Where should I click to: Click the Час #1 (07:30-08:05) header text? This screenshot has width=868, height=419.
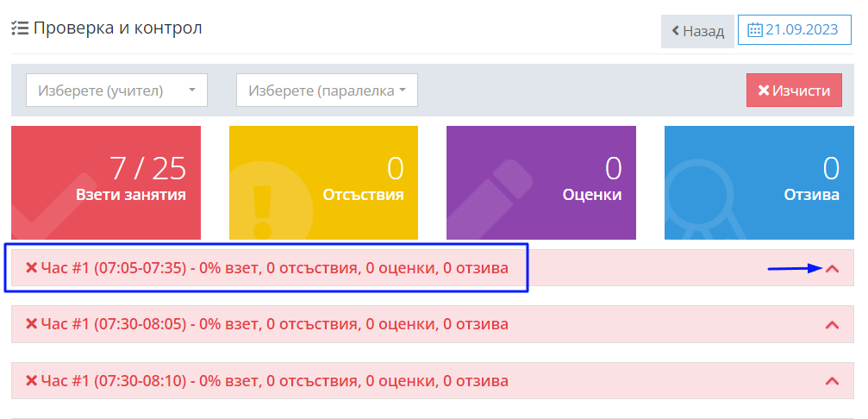pyautogui.click(x=274, y=324)
